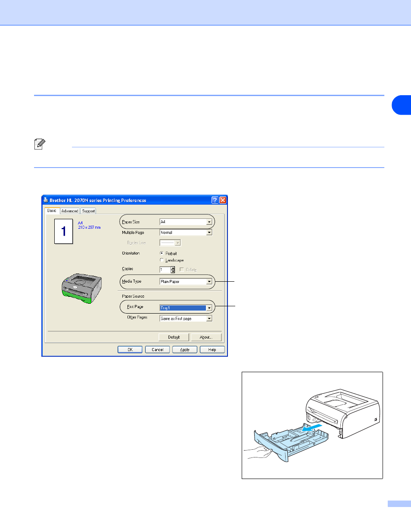This screenshot has height=532, width=411.
Task: Click the A4 210 x 297 mm text
Action: point(89,225)
